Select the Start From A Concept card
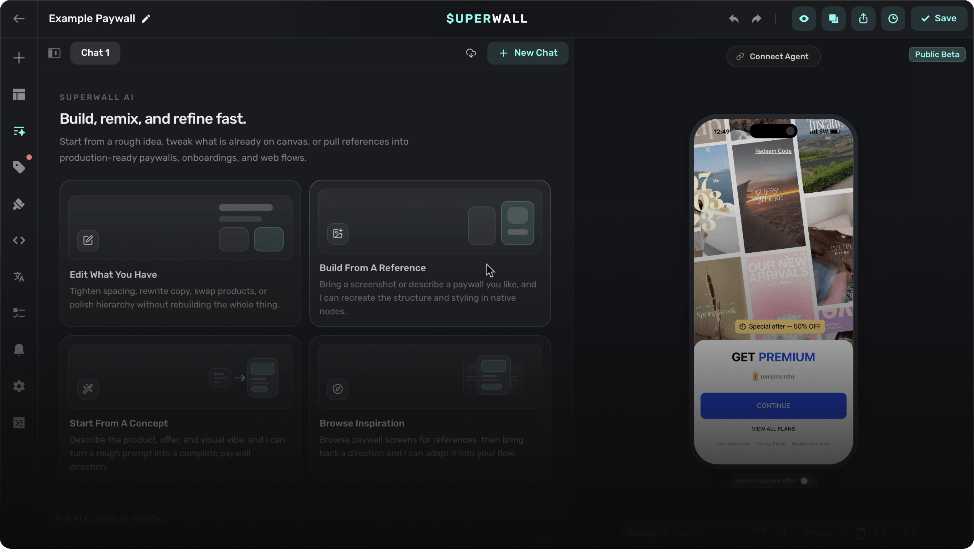 click(x=180, y=409)
